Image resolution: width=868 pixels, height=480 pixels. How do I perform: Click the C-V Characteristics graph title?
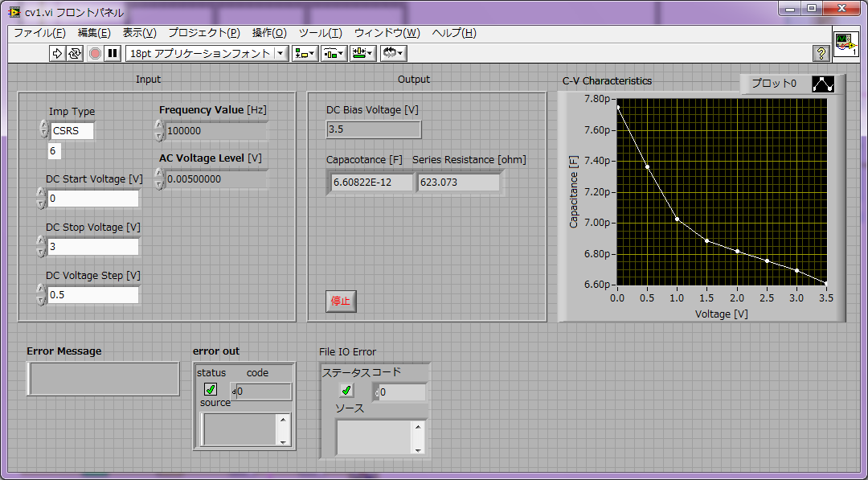608,81
